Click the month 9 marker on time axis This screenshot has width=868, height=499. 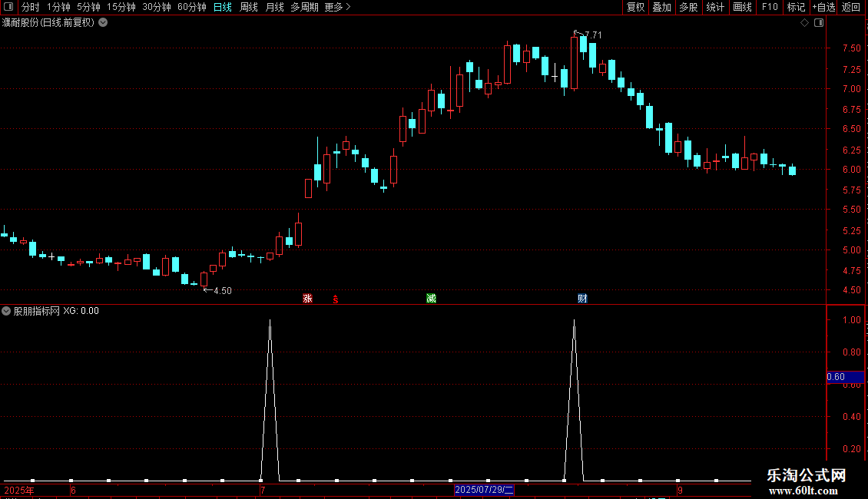coord(681,490)
